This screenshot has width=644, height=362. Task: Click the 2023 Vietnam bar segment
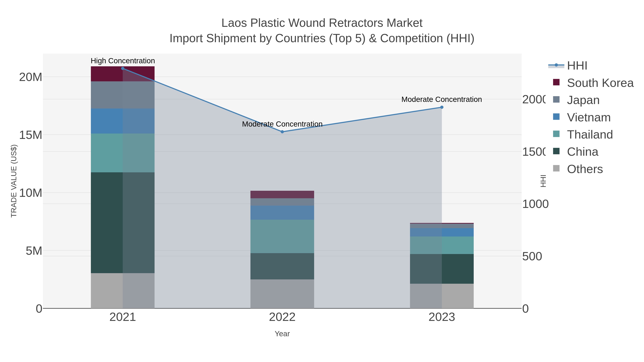click(x=442, y=232)
